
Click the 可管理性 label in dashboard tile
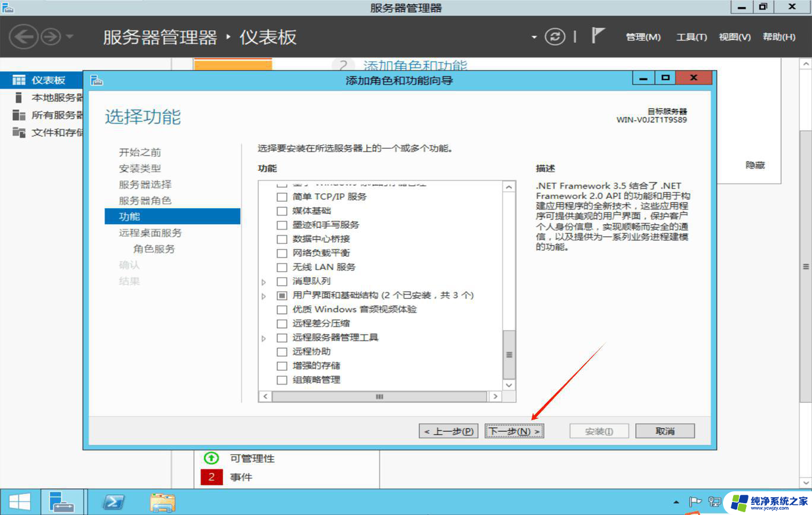252,459
